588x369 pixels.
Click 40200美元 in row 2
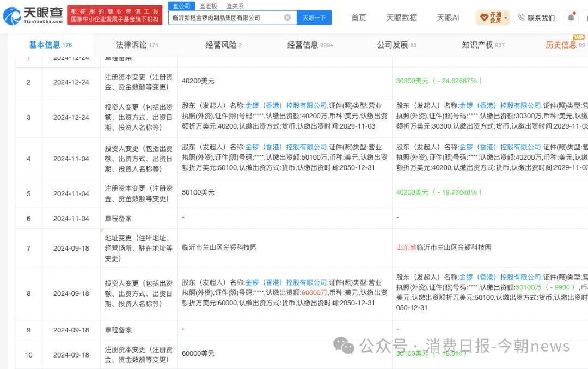(x=198, y=81)
